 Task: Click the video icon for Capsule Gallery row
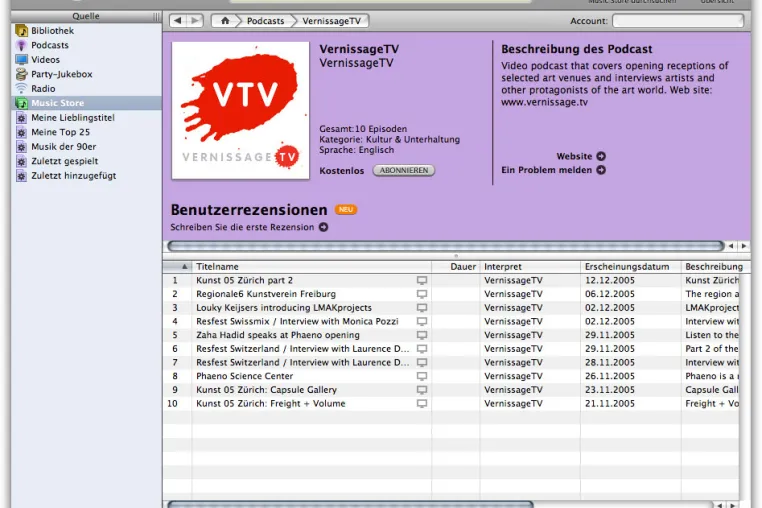click(x=422, y=390)
